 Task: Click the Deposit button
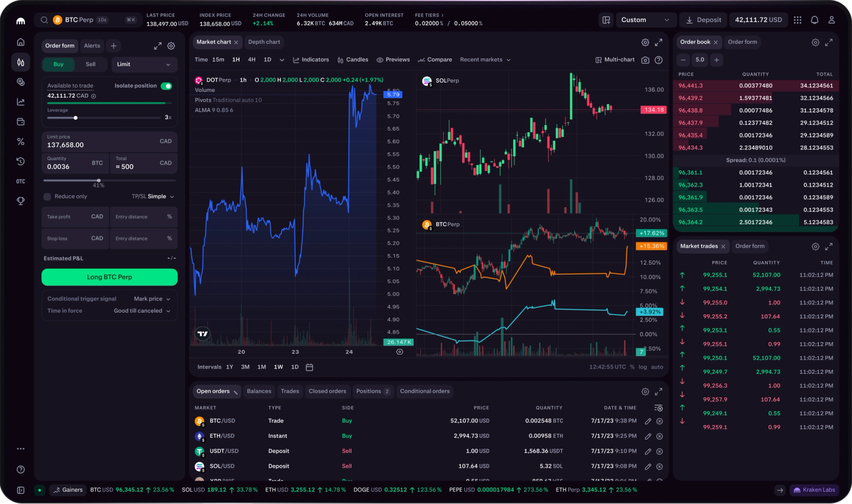[703, 20]
